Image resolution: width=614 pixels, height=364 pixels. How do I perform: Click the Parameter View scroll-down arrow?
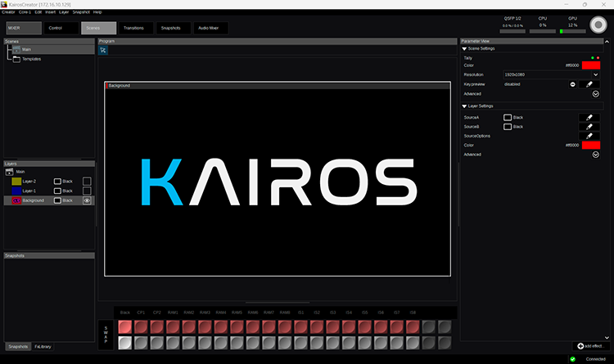coord(607,338)
